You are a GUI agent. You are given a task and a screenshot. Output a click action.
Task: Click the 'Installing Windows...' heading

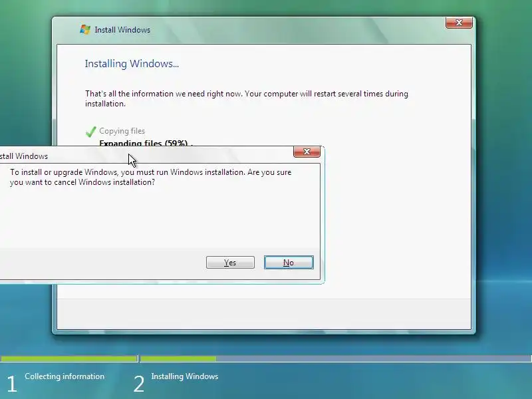point(132,64)
